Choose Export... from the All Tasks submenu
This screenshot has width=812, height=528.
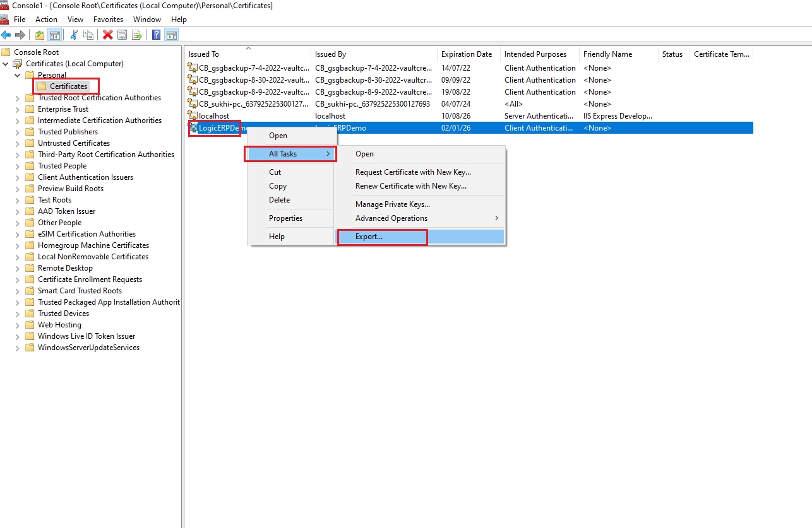click(x=369, y=237)
